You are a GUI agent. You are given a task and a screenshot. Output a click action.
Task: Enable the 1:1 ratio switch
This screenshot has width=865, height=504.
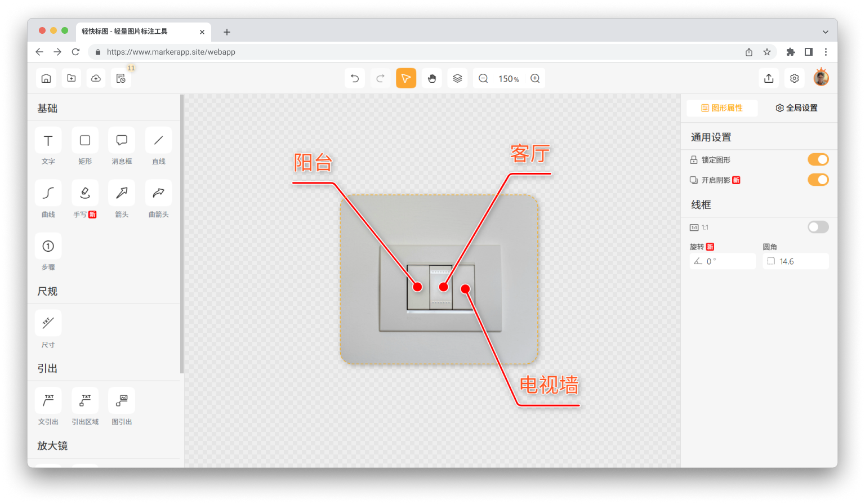818,227
